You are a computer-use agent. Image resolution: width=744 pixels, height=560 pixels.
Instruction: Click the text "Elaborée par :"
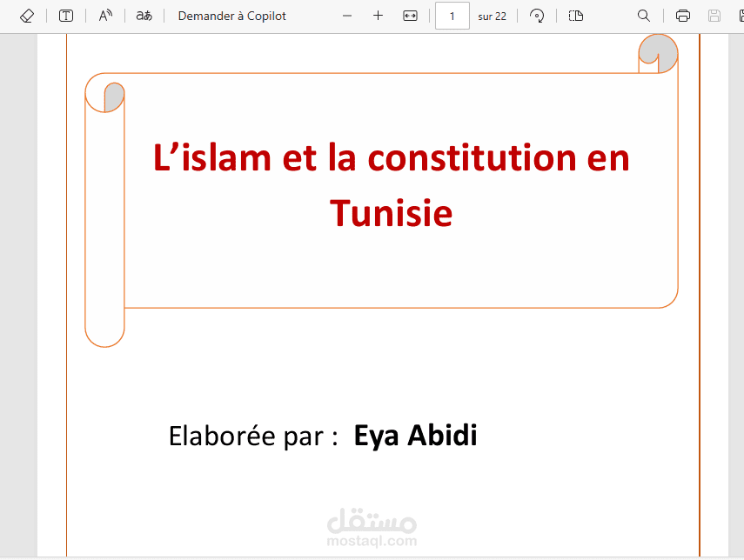tap(253, 436)
